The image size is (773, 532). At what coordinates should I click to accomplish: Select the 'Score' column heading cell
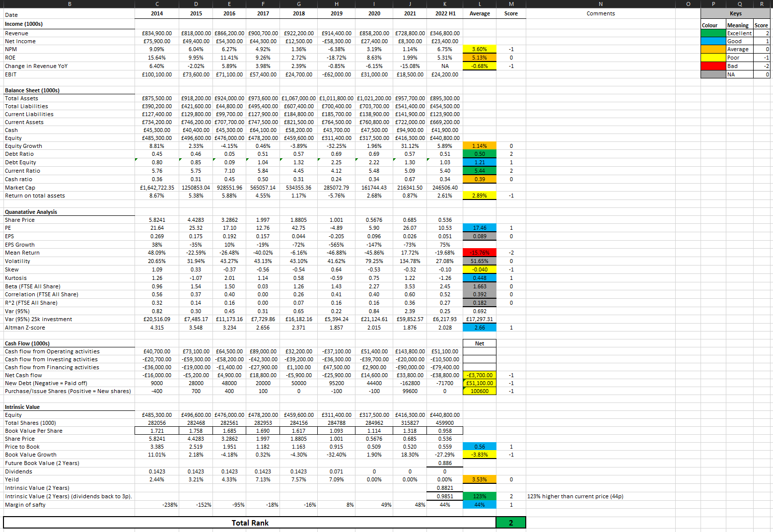(511, 13)
